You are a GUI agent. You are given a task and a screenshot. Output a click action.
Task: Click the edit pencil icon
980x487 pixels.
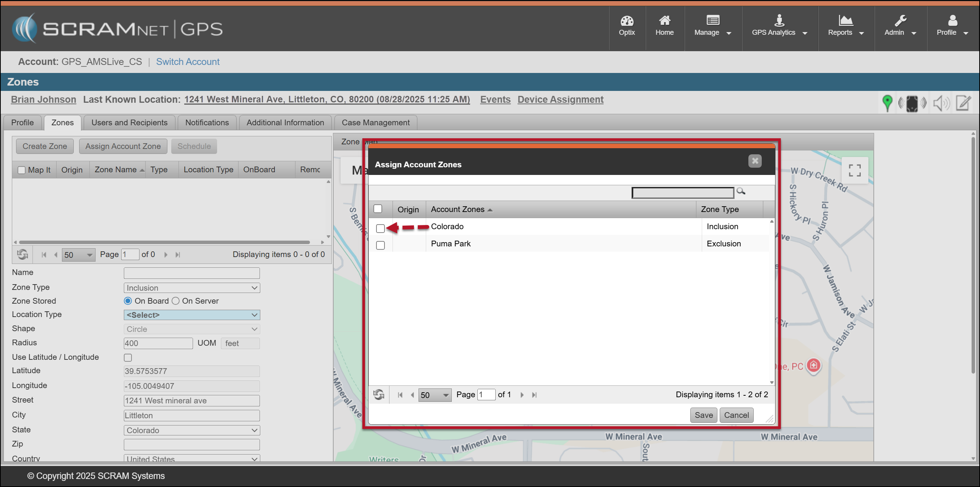(963, 103)
